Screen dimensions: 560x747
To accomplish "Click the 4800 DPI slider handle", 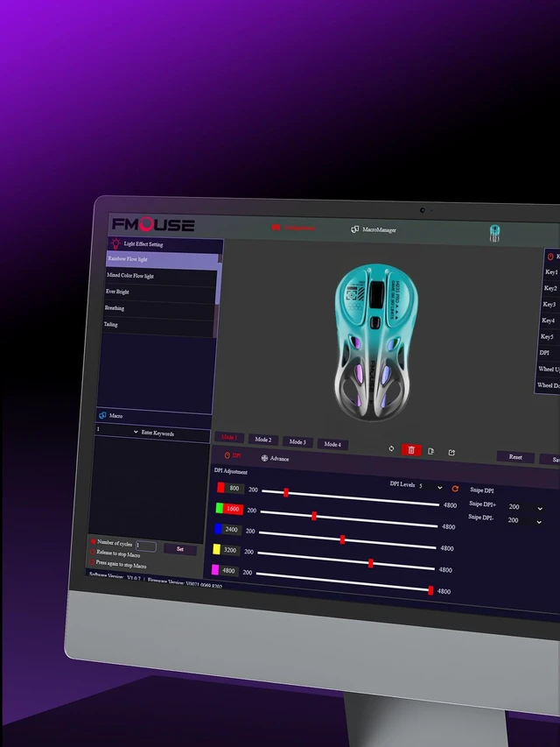I will tap(430, 590).
